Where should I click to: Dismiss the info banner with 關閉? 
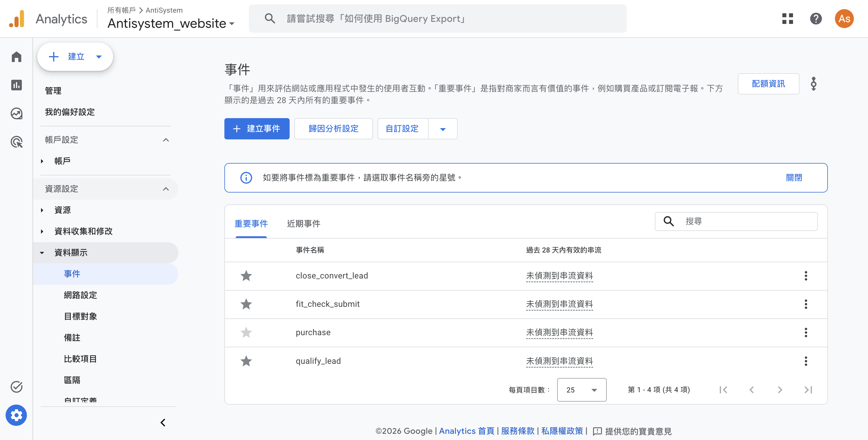pos(794,177)
